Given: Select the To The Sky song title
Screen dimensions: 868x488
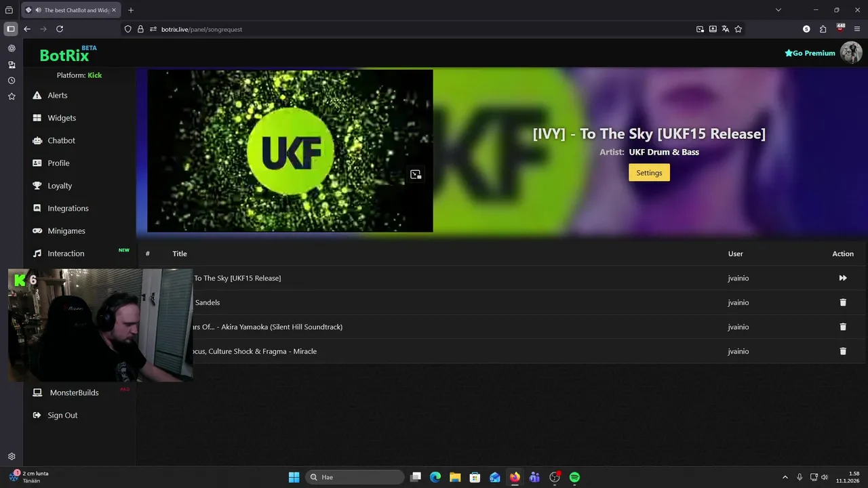Looking at the screenshot, I should (x=237, y=278).
